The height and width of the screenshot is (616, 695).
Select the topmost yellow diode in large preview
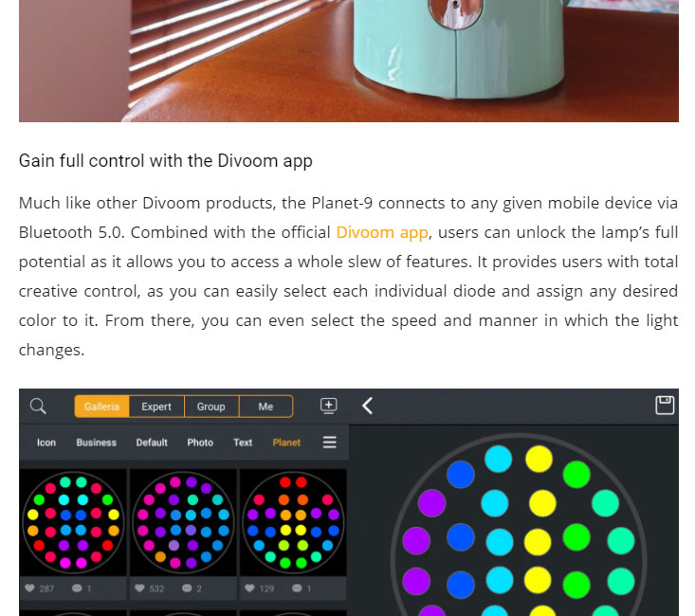pyautogui.click(x=539, y=460)
